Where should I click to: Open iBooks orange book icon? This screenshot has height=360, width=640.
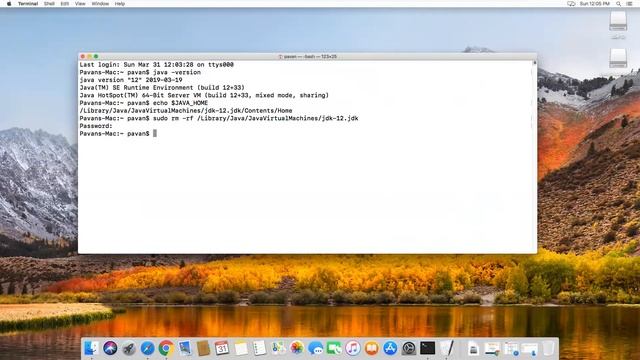[371, 348]
